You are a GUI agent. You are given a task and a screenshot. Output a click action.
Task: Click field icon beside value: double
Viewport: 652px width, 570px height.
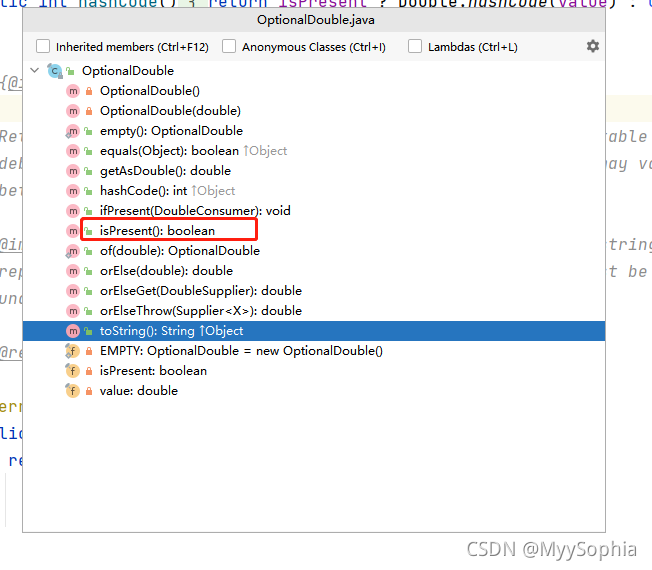[x=73, y=391]
